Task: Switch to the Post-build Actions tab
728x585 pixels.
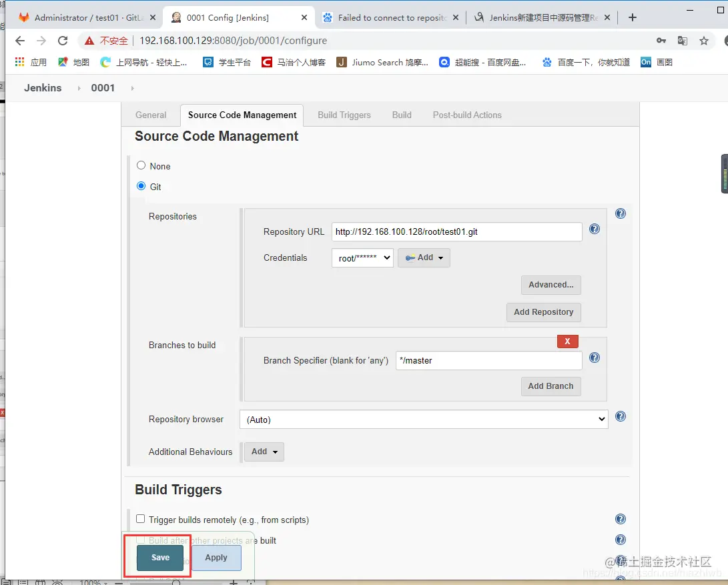Action: [x=467, y=115]
